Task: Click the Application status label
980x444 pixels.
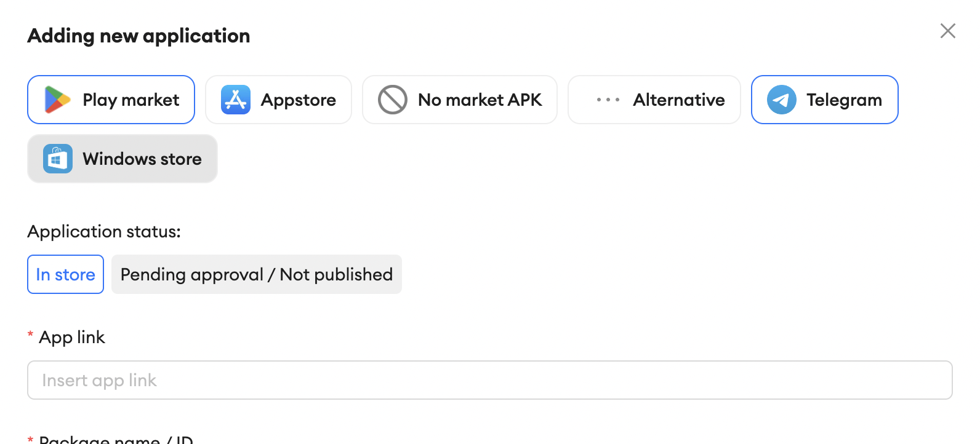Action: click(103, 231)
